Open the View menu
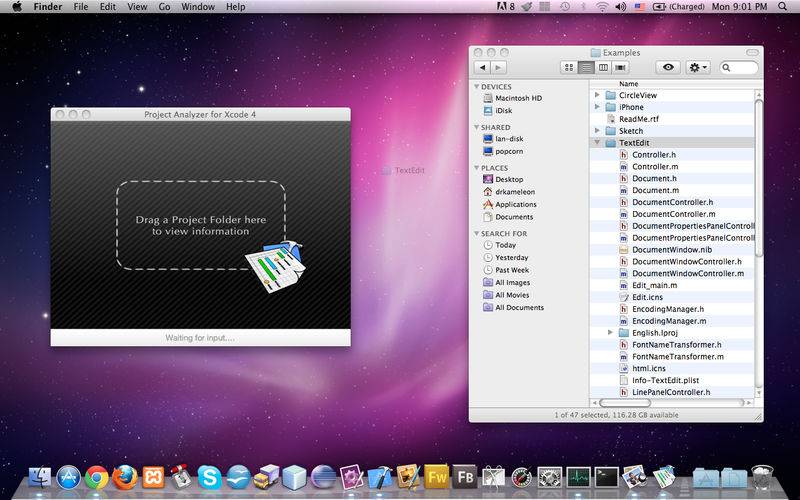This screenshot has height=500, width=800. click(x=137, y=7)
